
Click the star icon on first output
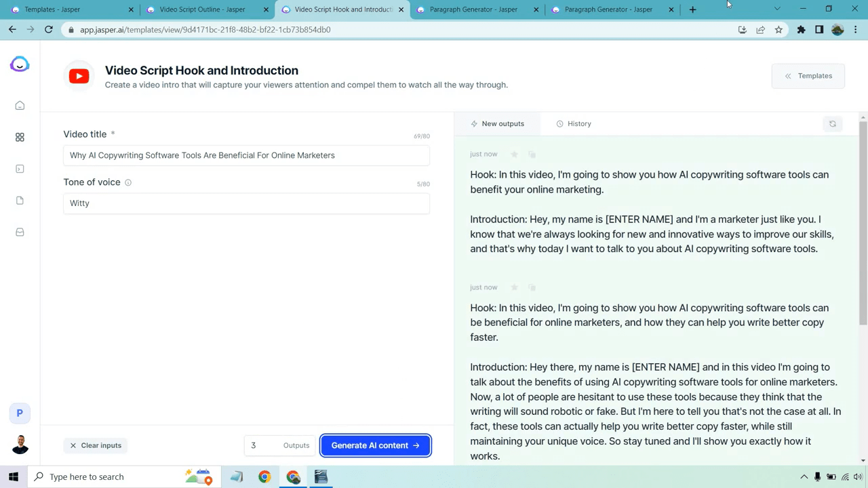point(514,155)
